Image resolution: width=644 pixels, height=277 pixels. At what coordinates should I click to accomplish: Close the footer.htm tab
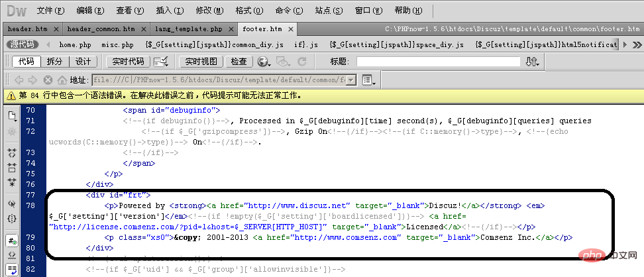point(290,29)
